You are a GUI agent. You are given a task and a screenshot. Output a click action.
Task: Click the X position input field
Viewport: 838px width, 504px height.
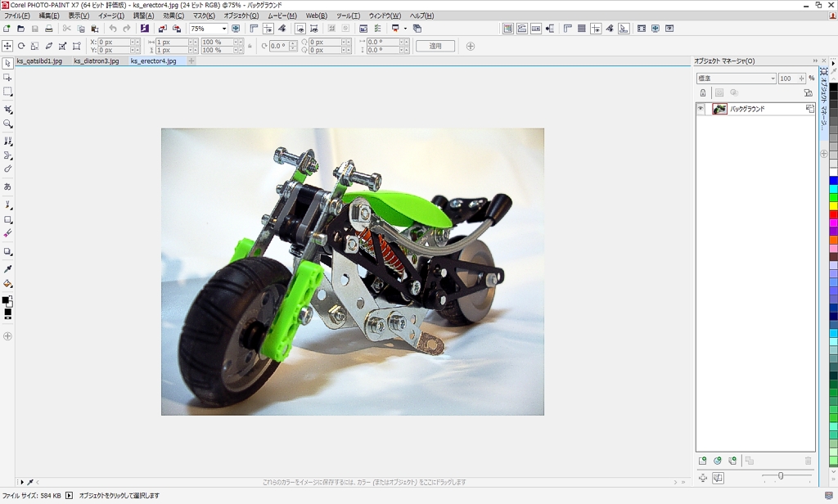[113, 42]
